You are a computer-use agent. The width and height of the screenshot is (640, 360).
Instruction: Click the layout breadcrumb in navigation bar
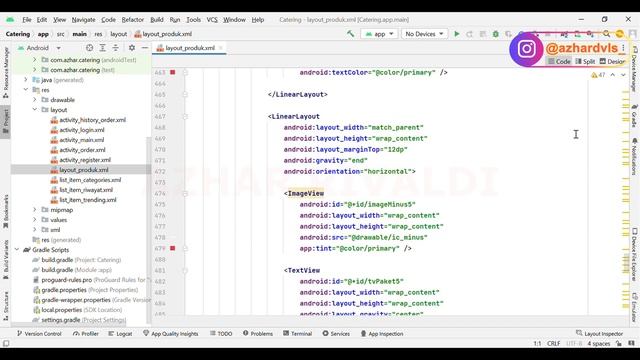pos(118,34)
